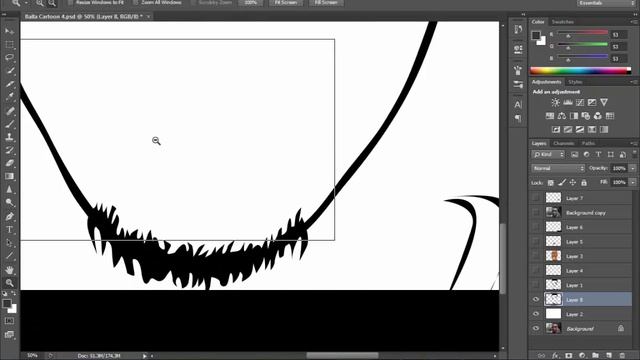
Task: Select the Dodge tool
Action: coord(9,203)
